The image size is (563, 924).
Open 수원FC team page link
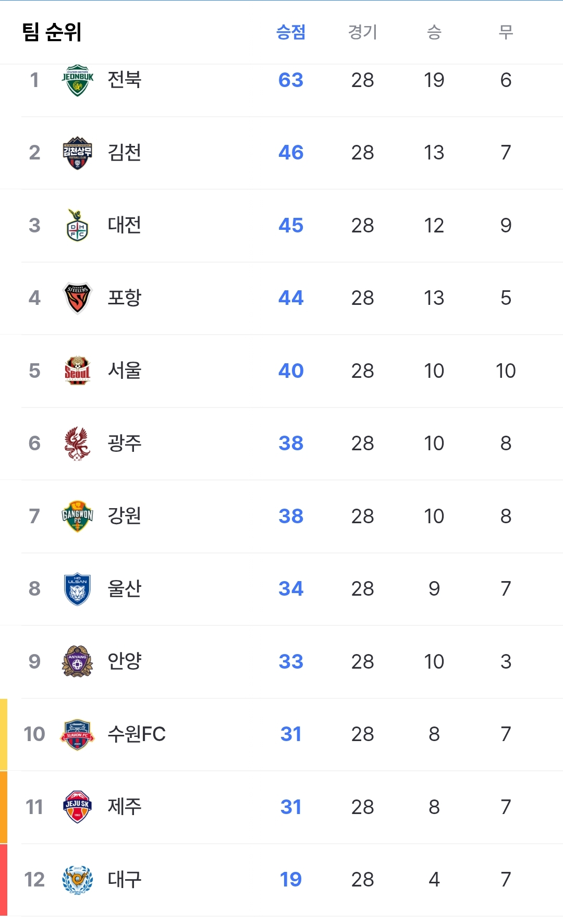pyautogui.click(x=137, y=734)
